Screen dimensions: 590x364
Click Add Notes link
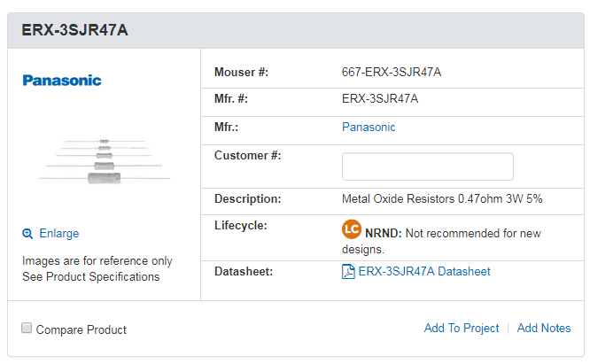(x=544, y=328)
